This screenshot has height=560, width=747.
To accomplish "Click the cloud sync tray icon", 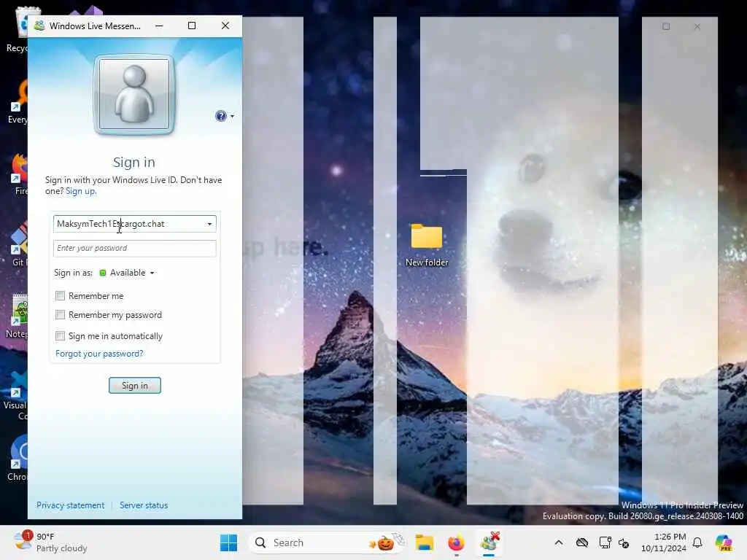I will 582,542.
